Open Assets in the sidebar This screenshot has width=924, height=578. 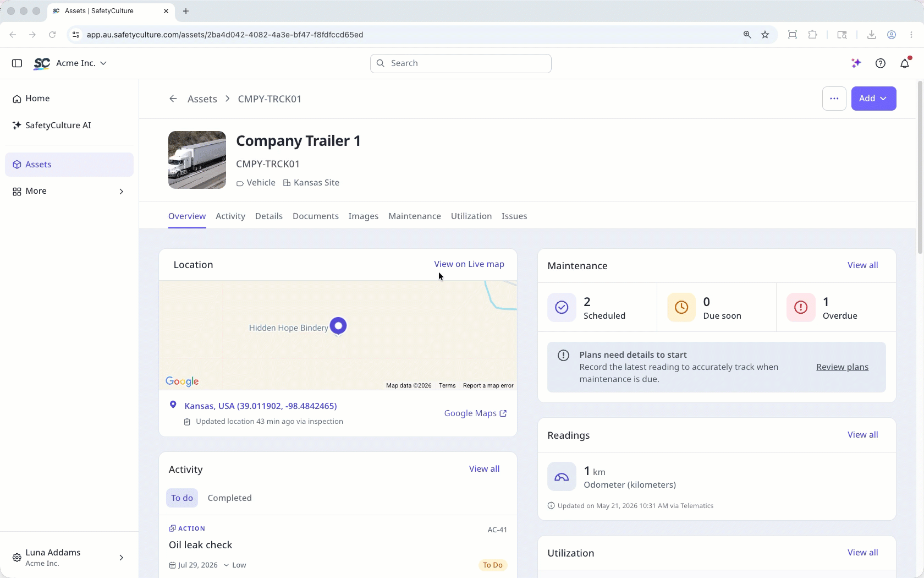coord(69,165)
